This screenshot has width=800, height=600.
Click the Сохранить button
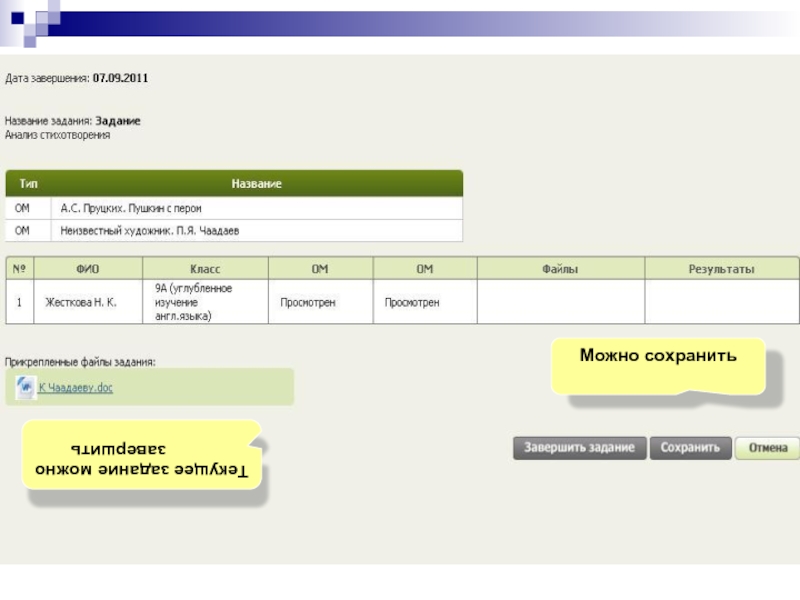[690, 448]
